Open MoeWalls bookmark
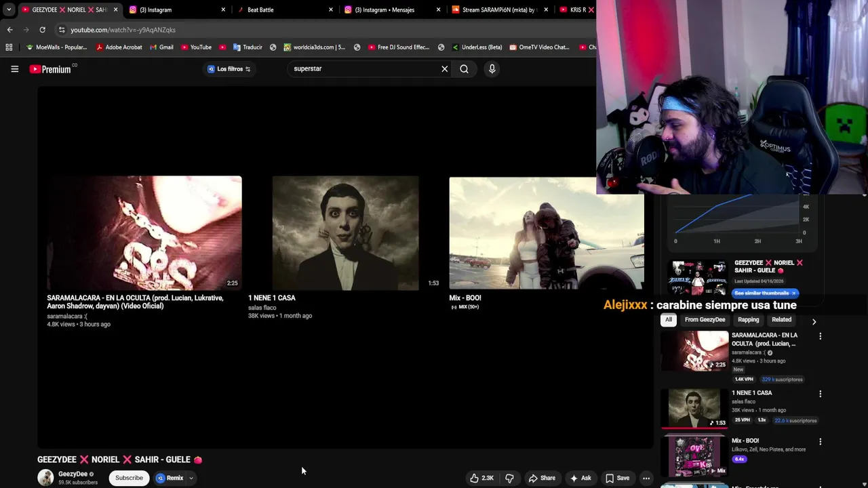 coord(56,47)
